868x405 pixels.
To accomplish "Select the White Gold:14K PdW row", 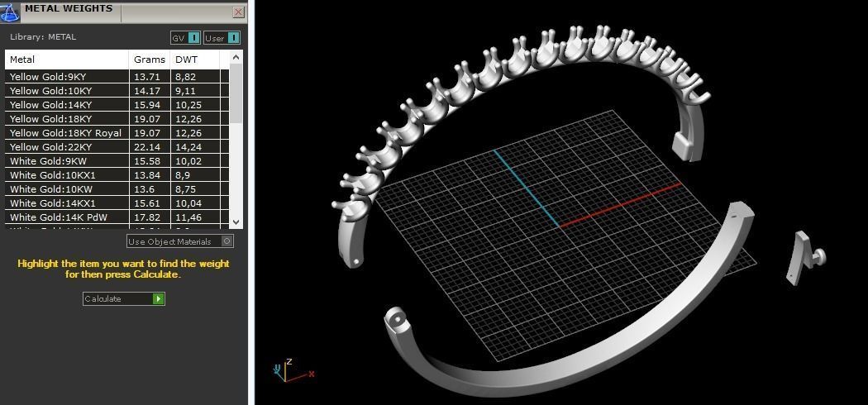I will (x=117, y=217).
